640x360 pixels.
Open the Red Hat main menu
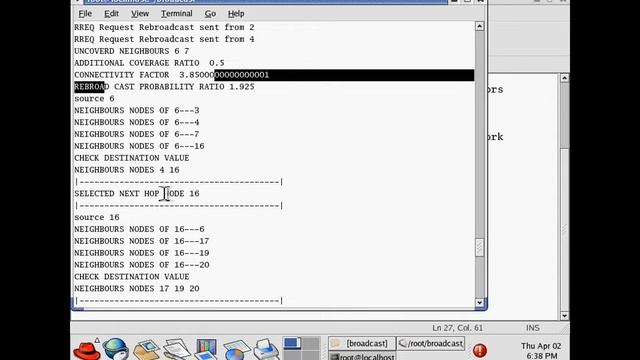(x=87, y=349)
